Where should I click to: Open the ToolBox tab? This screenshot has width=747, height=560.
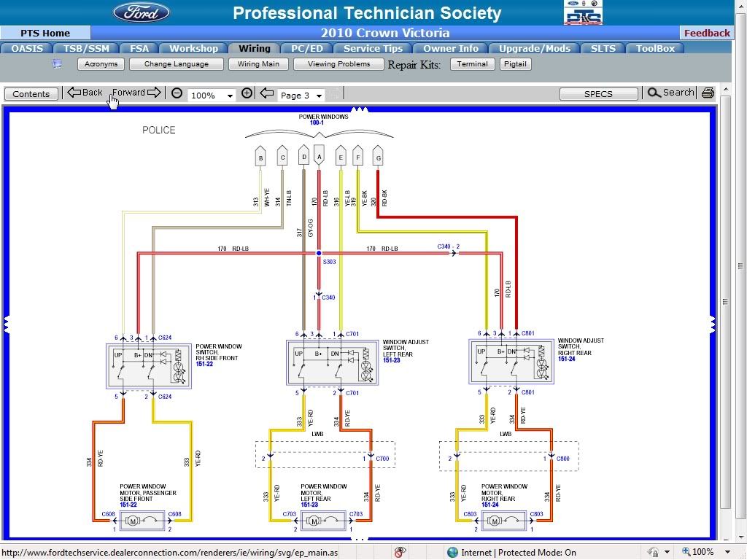point(656,49)
